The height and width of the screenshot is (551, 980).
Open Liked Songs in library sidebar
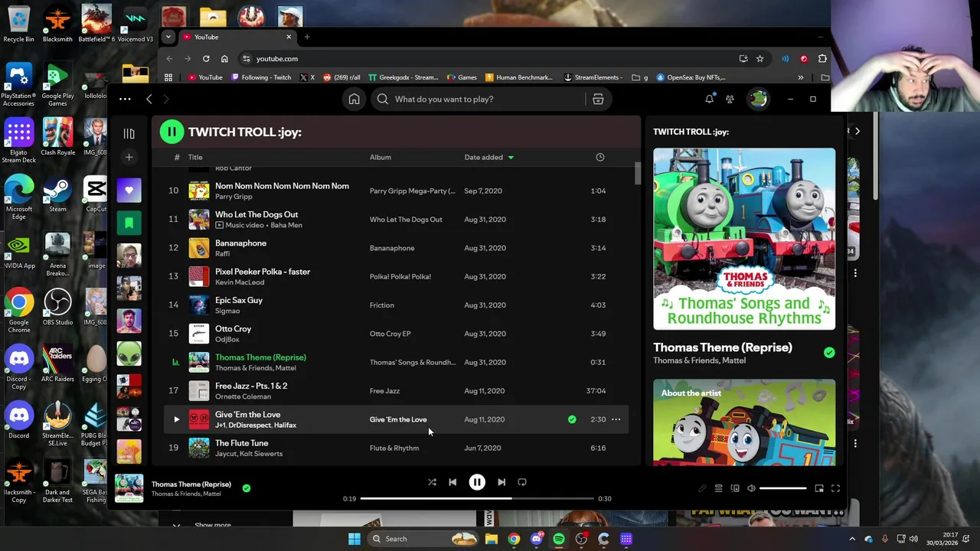coord(129,190)
